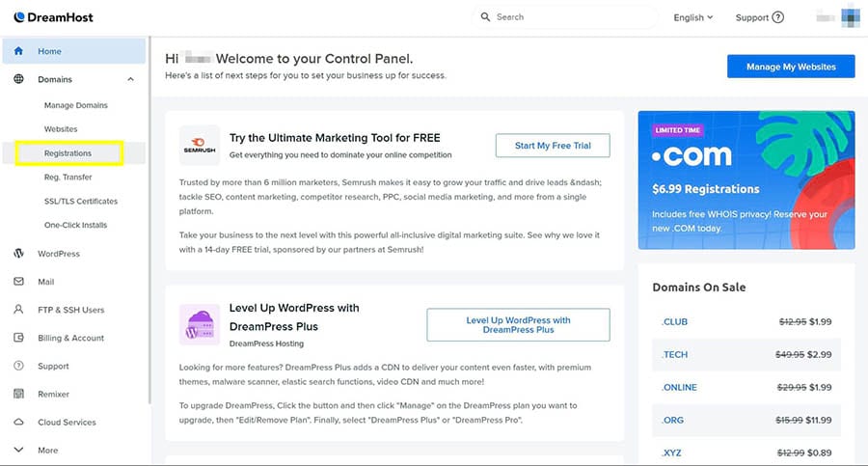Click the Cloud Services cloud icon
The width and height of the screenshot is (868, 466).
click(x=19, y=422)
